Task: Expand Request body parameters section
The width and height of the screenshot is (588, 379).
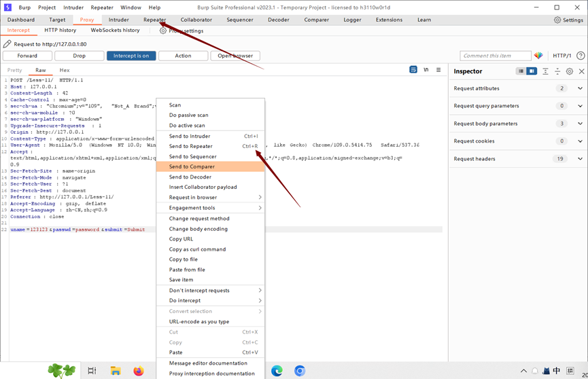Action: [x=518, y=124]
